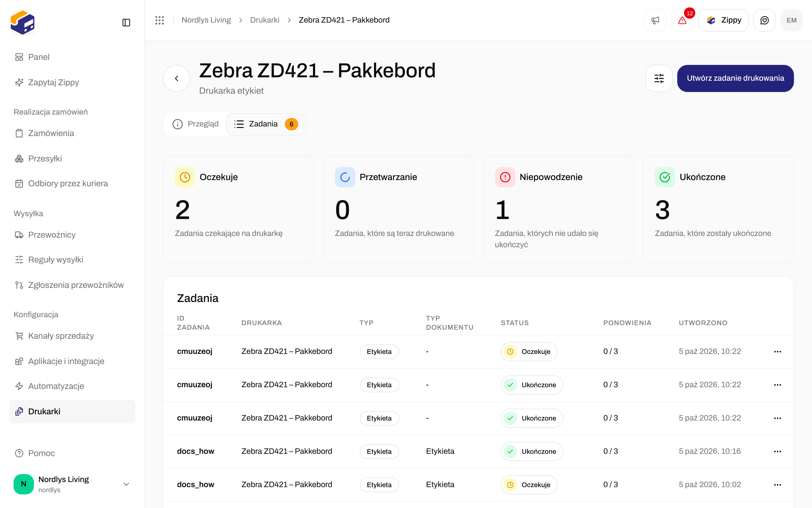This screenshot has width=812, height=508.
Task: Open row actions for first cmuuzeoj job
Action: 777,351
